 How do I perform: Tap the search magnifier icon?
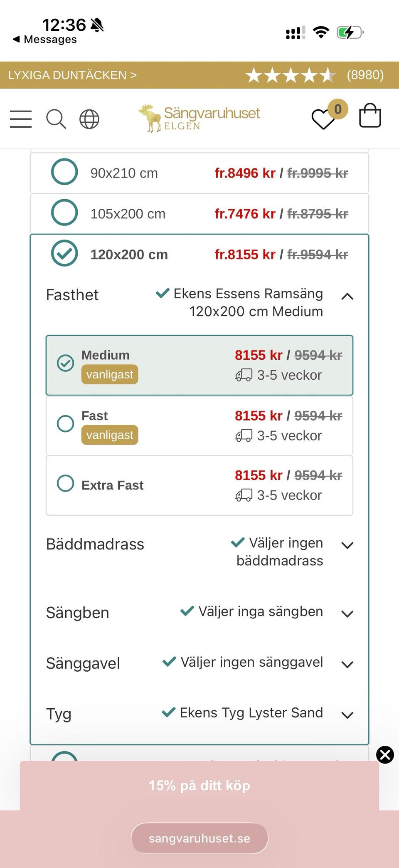[x=56, y=119]
